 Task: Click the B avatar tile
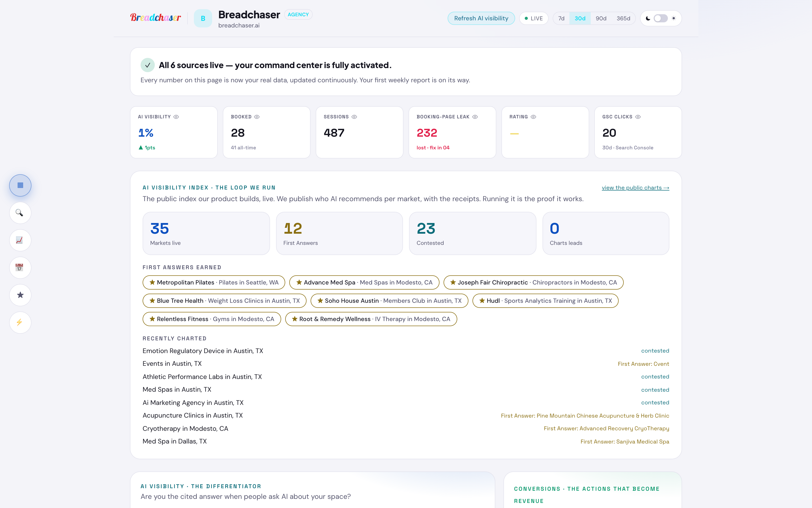[203, 19]
